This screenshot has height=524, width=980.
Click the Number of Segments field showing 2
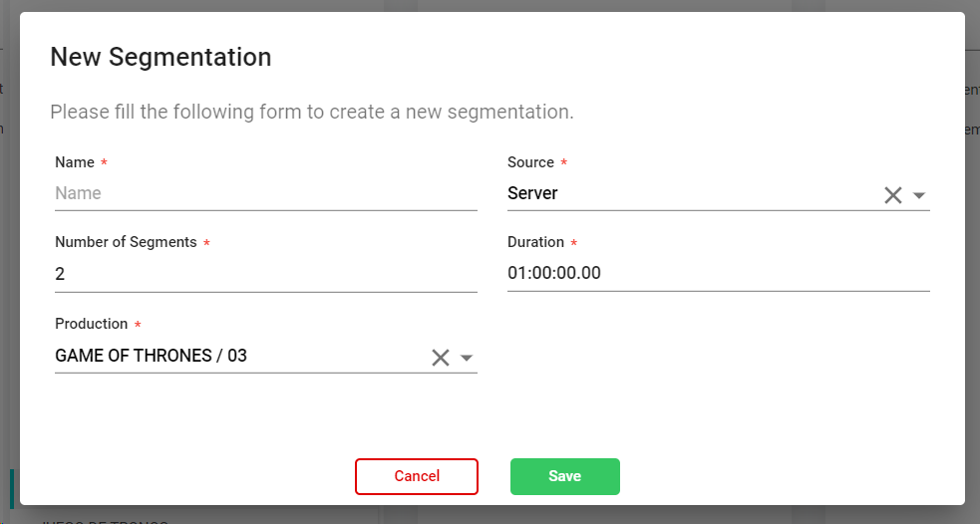265,274
